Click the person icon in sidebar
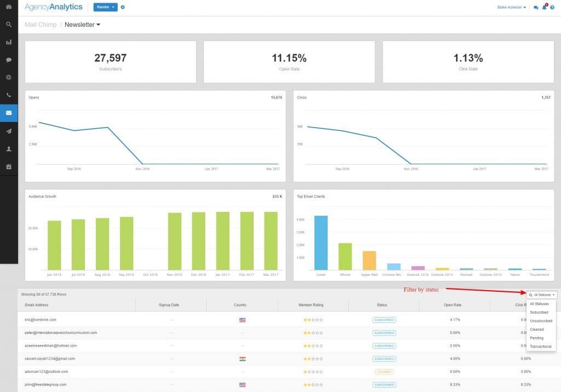561x392 pixels. point(9,149)
